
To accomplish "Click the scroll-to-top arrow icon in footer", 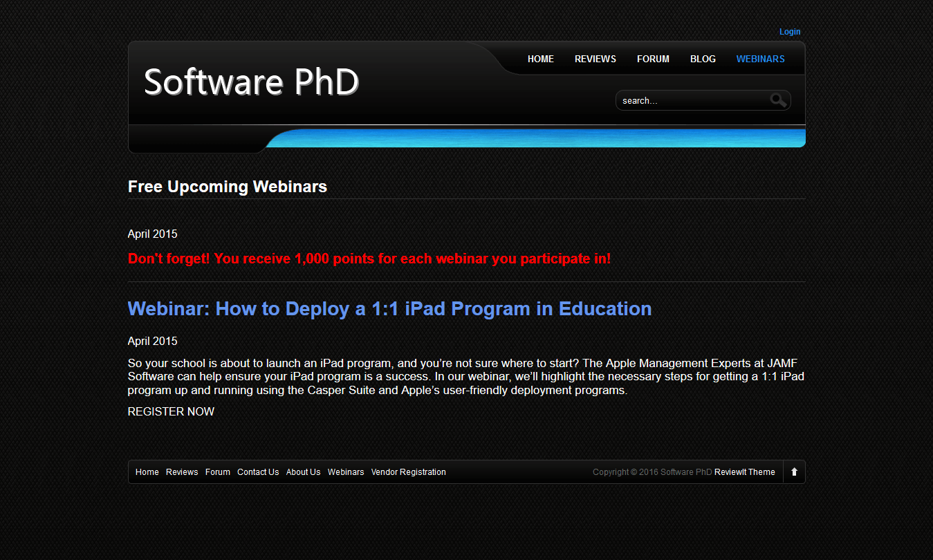I will coord(794,472).
